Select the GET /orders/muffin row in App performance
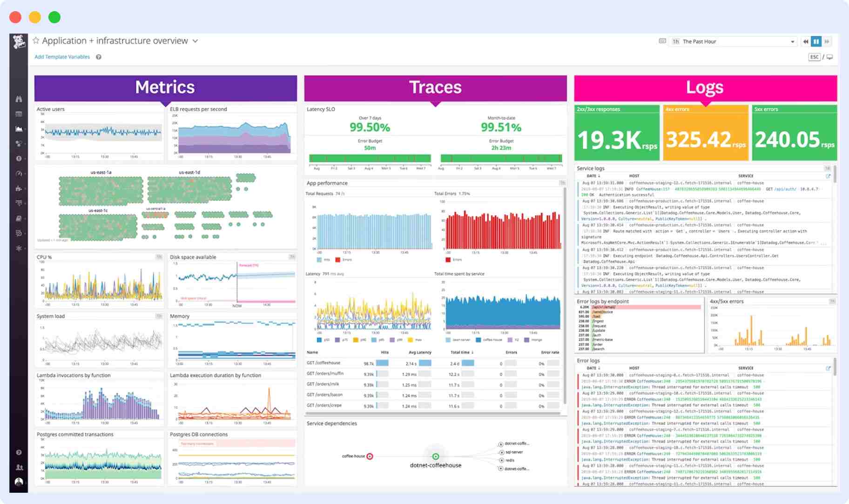This screenshot has height=504, width=849. [x=325, y=373]
